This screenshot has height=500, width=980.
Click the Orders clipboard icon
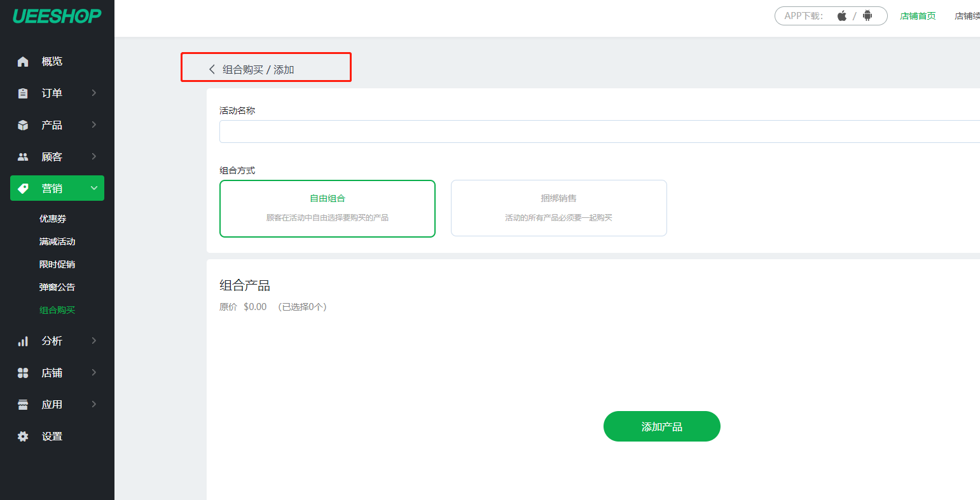tap(23, 93)
